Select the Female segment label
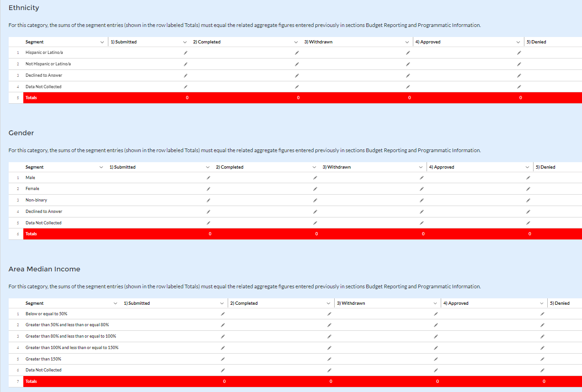Screen dimensions: 582x392 (x=32, y=189)
